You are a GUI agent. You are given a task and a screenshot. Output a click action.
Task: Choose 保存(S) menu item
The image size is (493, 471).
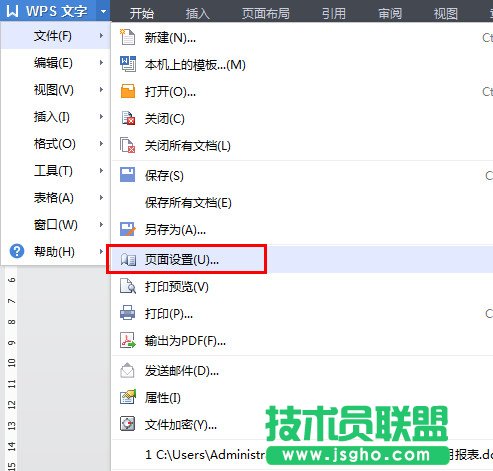(302, 175)
